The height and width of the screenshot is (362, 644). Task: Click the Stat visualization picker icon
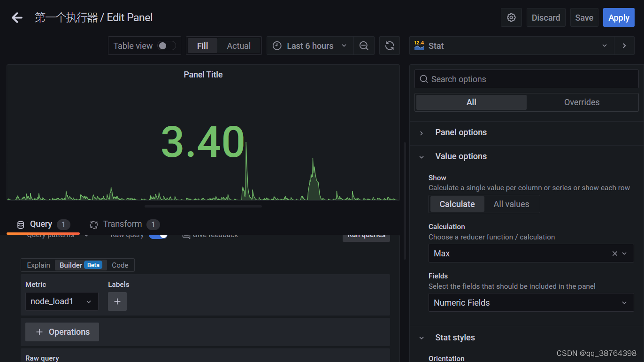pyautogui.click(x=418, y=46)
